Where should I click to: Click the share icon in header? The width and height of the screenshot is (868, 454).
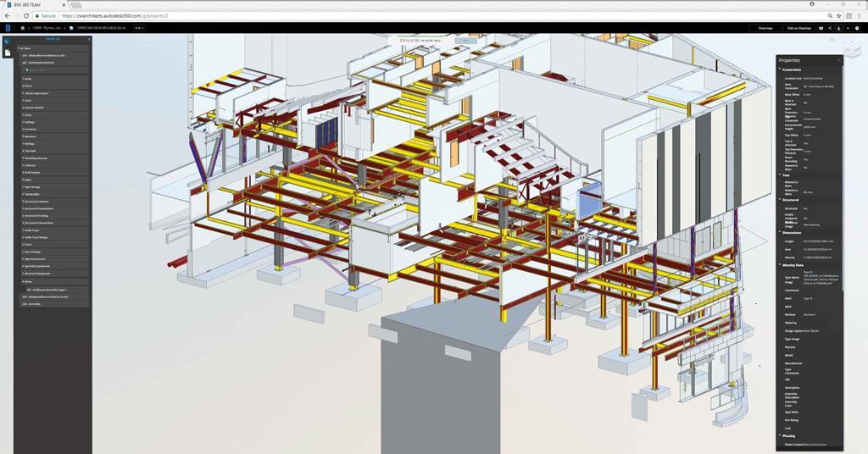tap(830, 28)
